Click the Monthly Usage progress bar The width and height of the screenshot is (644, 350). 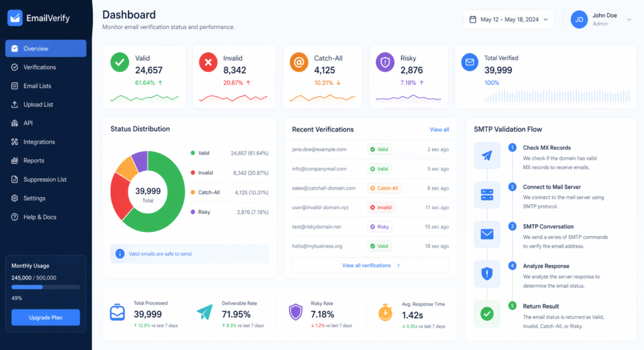(x=45, y=287)
